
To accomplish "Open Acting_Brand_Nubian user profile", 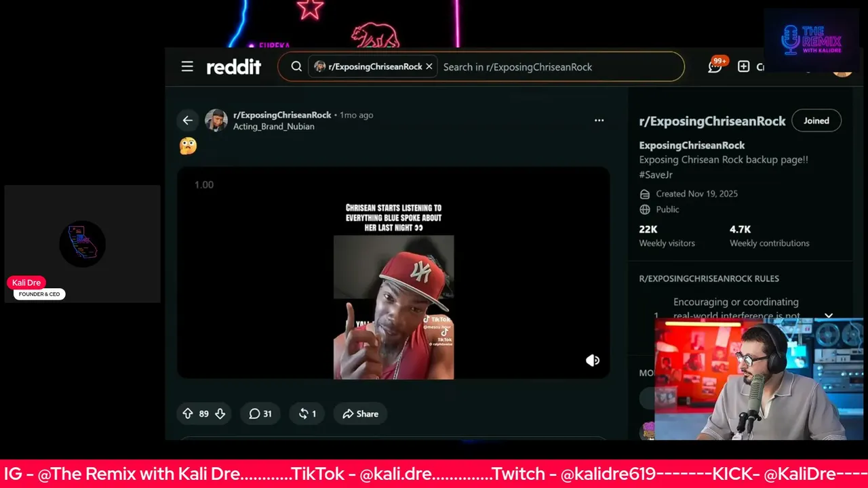I will 273,127.
